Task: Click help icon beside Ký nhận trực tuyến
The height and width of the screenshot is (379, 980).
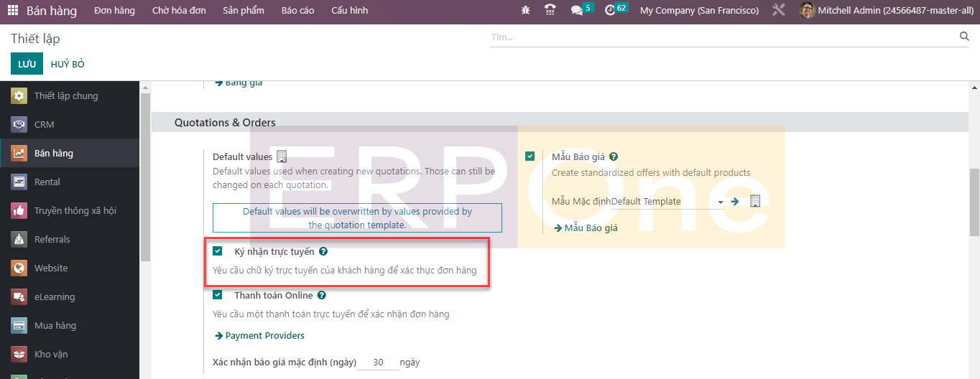Action: pyautogui.click(x=323, y=252)
